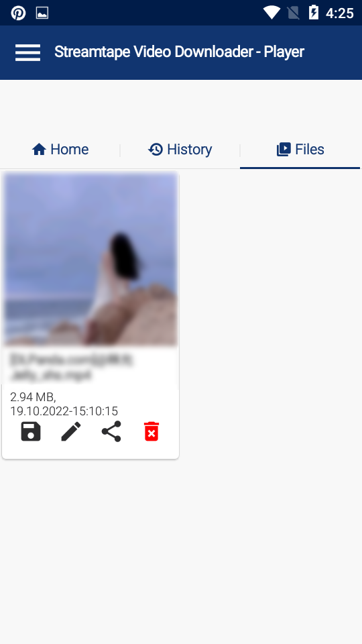
Task: Tap the blurred mp4 file name
Action: pyautogui.click(x=71, y=367)
